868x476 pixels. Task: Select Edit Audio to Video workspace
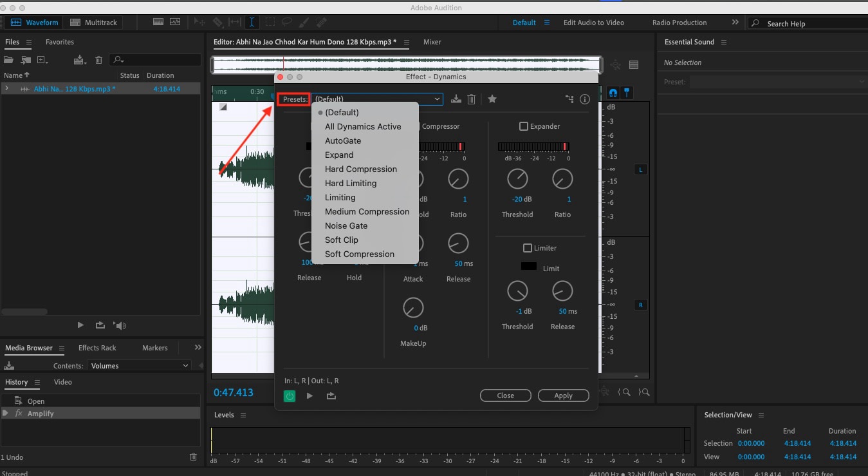tap(593, 23)
